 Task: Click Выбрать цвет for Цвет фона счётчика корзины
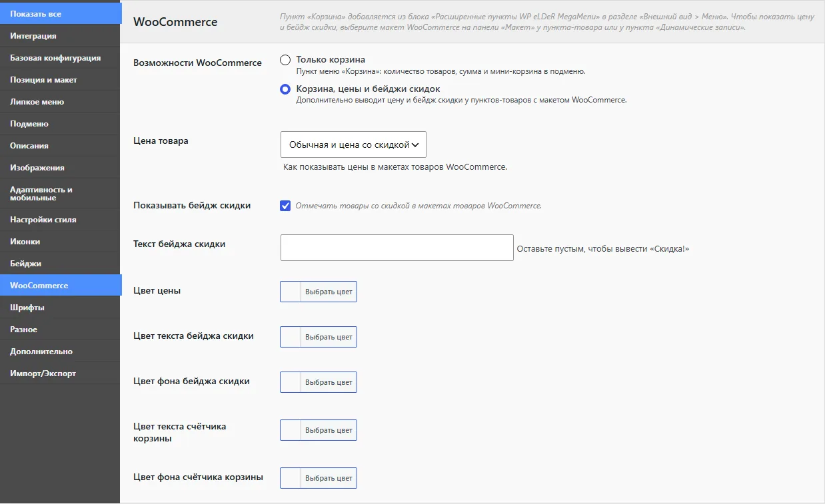pos(329,478)
